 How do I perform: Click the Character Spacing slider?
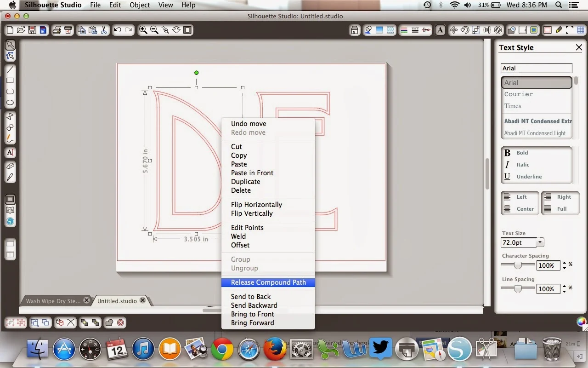[x=518, y=265]
